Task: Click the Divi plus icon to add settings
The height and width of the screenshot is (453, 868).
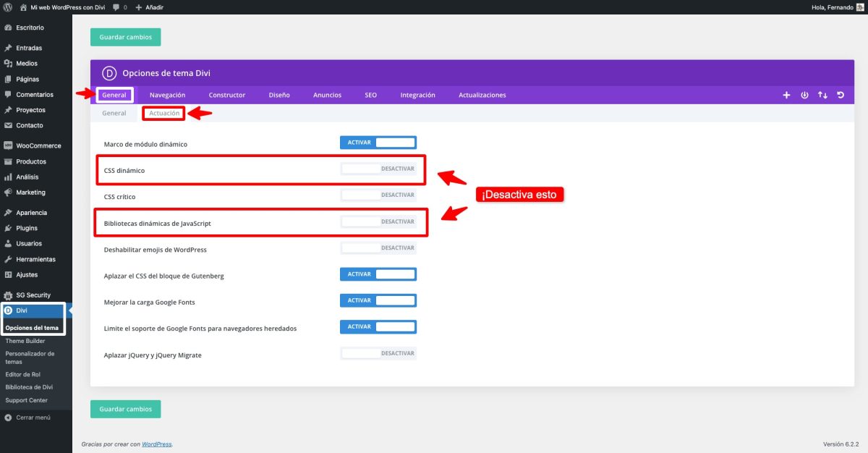Action: 786,94
